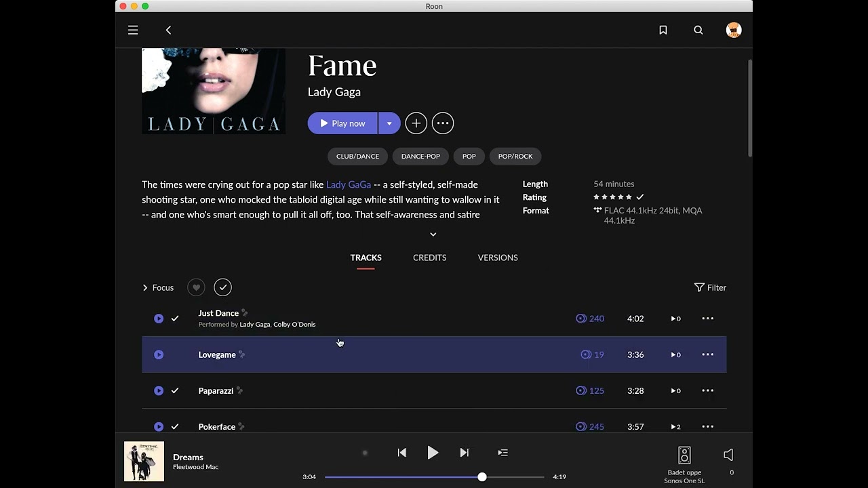Click the signal path dot indicator
This screenshot has width=868, height=488.
365,453
